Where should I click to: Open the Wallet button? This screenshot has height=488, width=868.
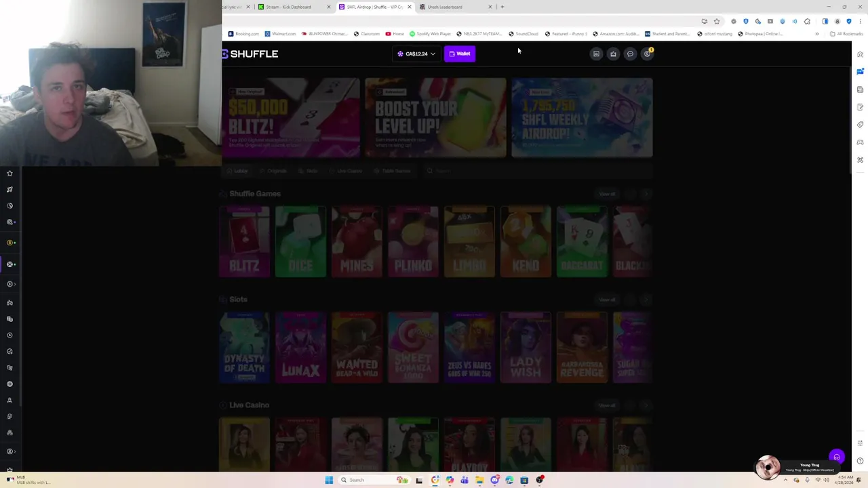460,54
